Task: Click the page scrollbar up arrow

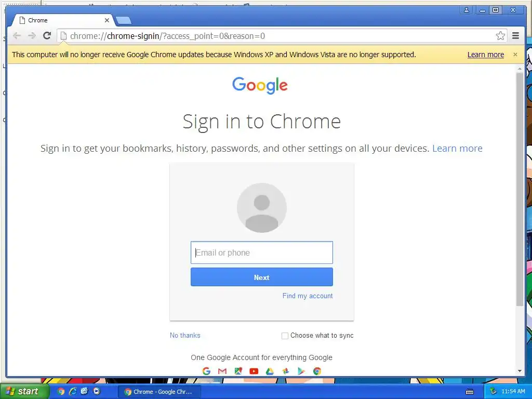Action: (x=520, y=69)
